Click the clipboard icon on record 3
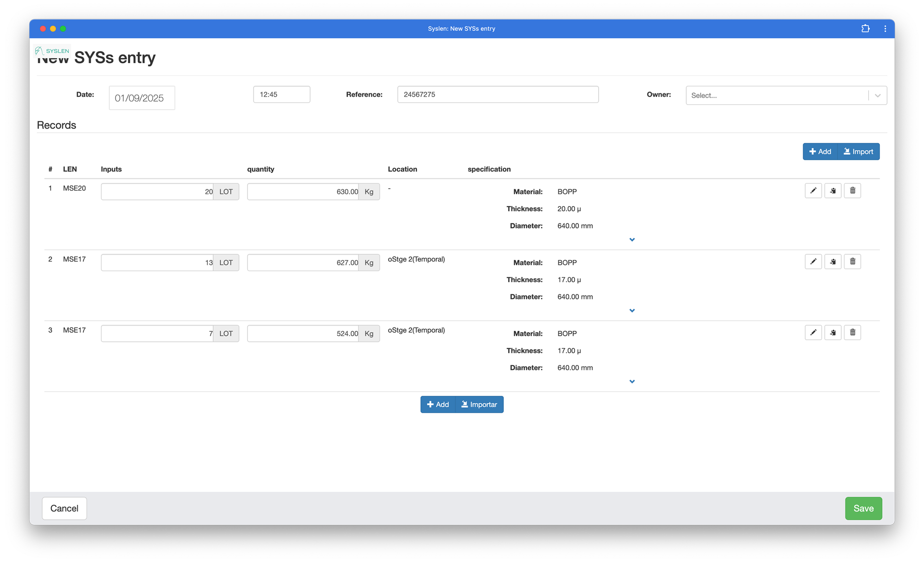The width and height of the screenshot is (924, 562). (x=833, y=332)
